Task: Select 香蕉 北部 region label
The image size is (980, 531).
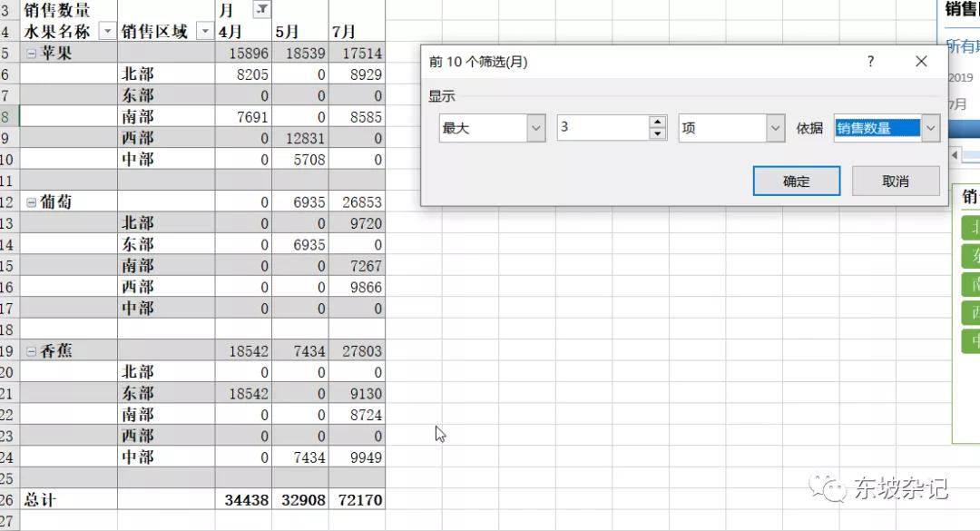Action: [166, 372]
